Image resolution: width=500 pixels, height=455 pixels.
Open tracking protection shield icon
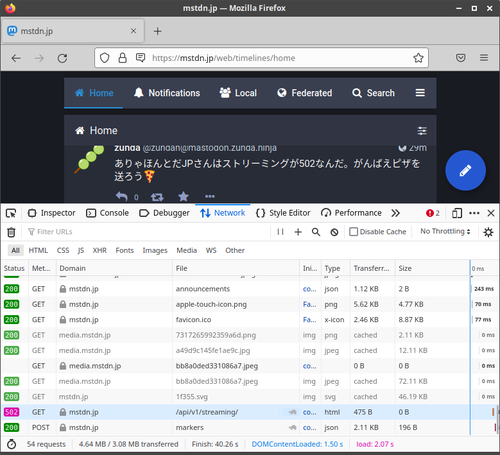point(105,58)
